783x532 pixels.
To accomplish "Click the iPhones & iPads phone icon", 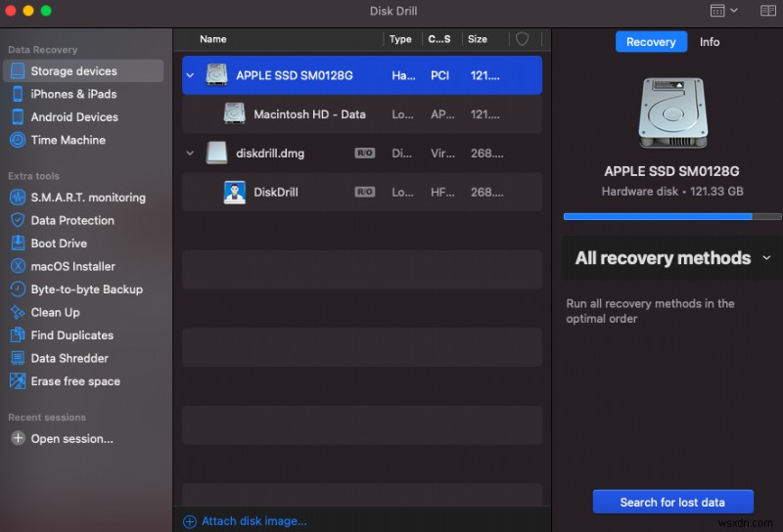I will (x=18, y=94).
